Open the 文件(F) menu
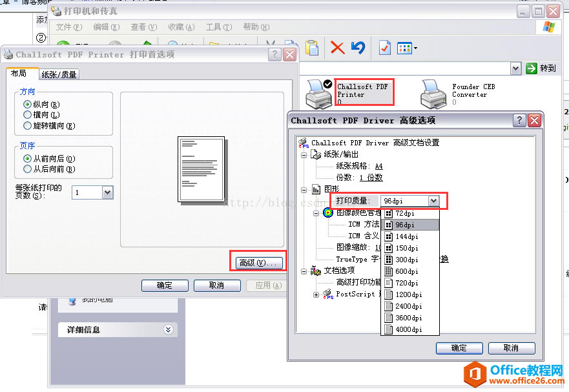Screen dimensions: 569x392 coord(69,27)
